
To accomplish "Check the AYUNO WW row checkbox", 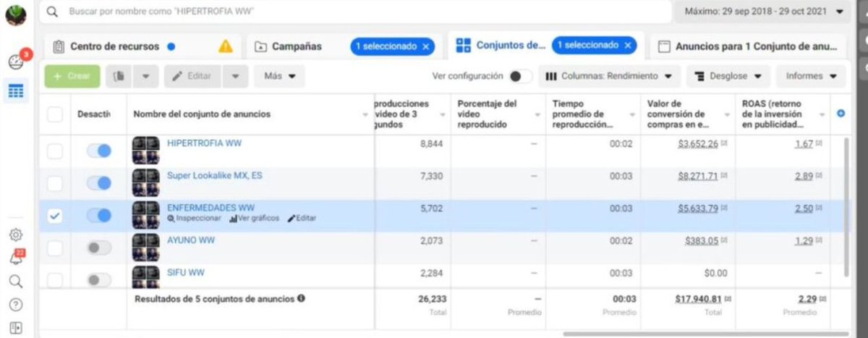I will point(55,248).
